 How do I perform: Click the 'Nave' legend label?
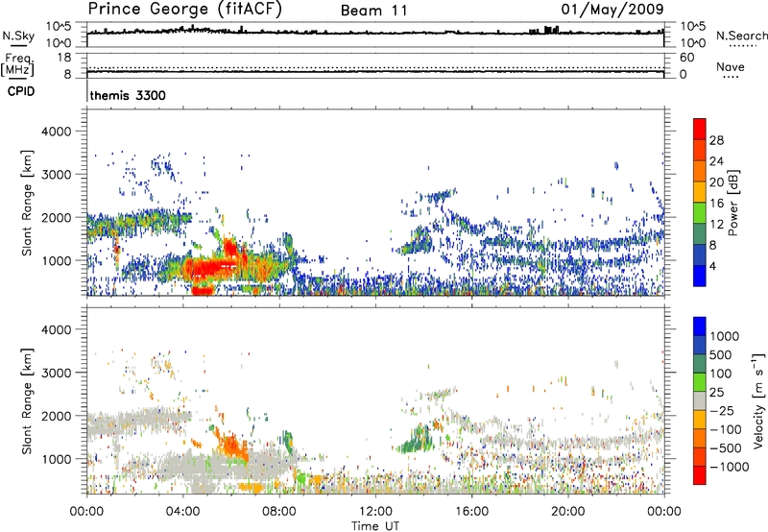(731, 66)
